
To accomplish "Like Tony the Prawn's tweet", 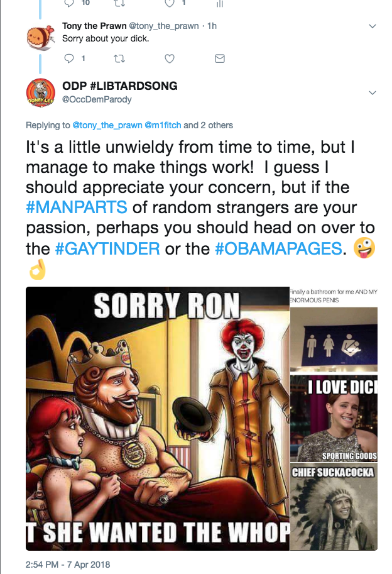I will pos(168,58).
